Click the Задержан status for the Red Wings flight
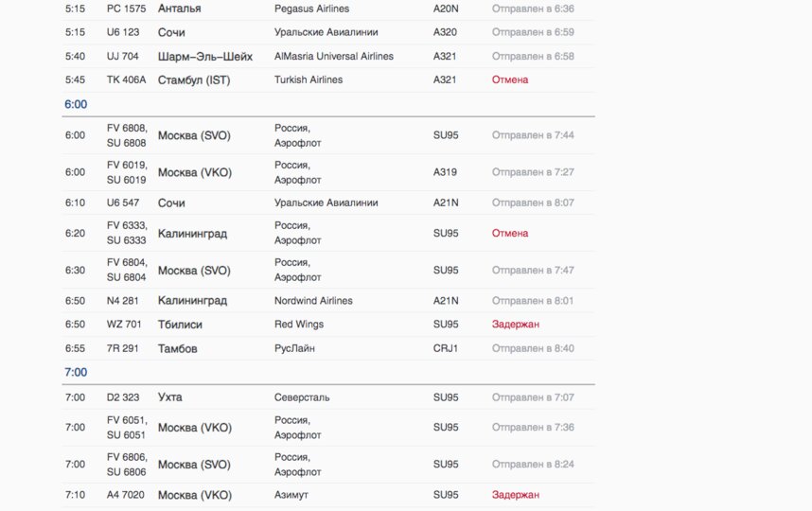 (x=516, y=325)
